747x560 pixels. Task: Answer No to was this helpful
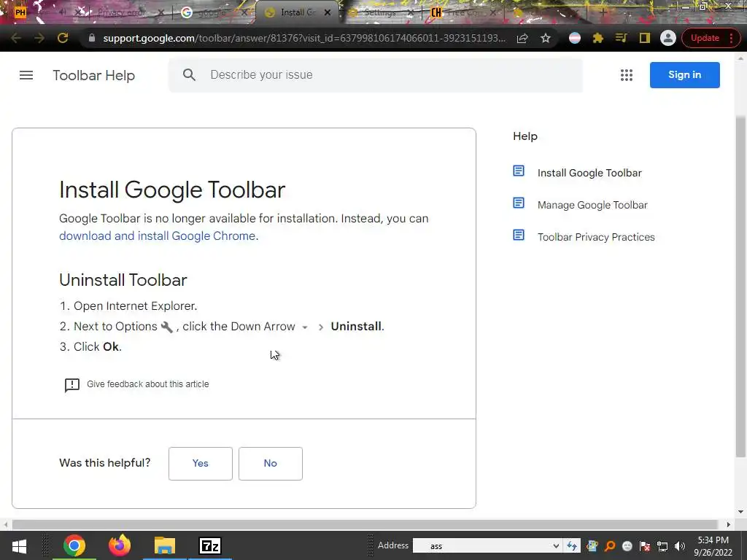[x=270, y=463]
